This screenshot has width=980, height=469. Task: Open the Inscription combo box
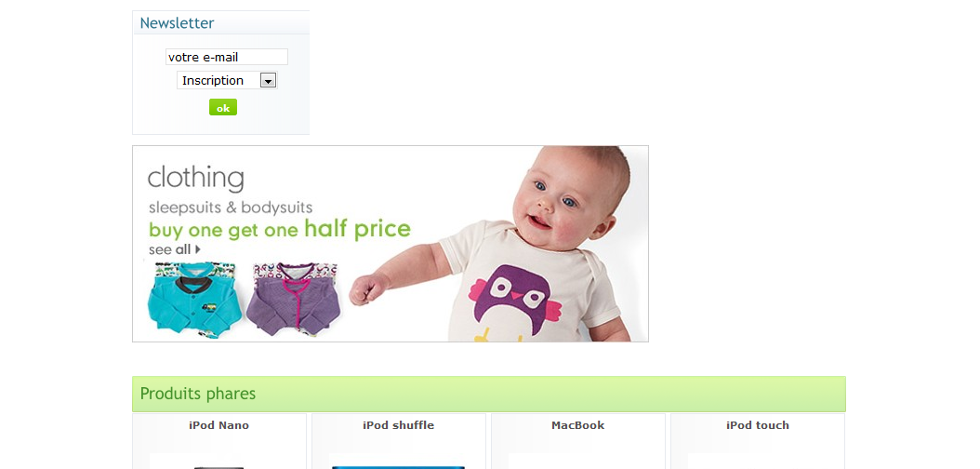pos(227,81)
